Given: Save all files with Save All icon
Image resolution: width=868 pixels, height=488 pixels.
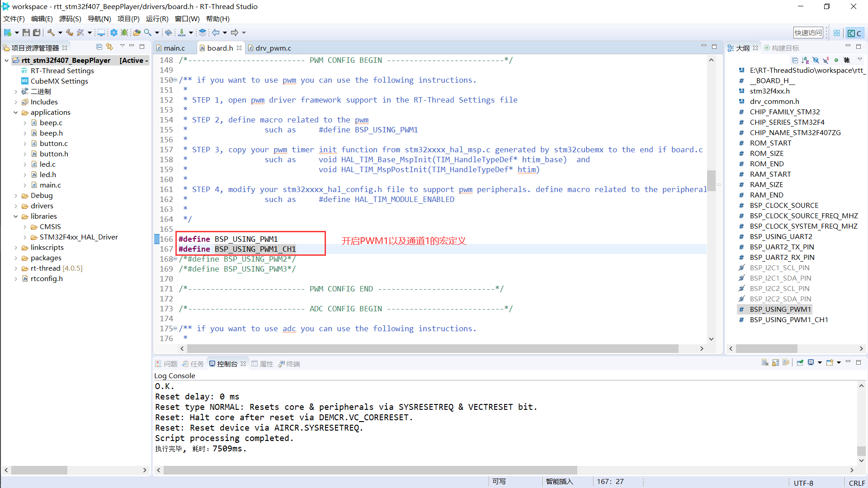Looking at the screenshot, I should click(37, 33).
